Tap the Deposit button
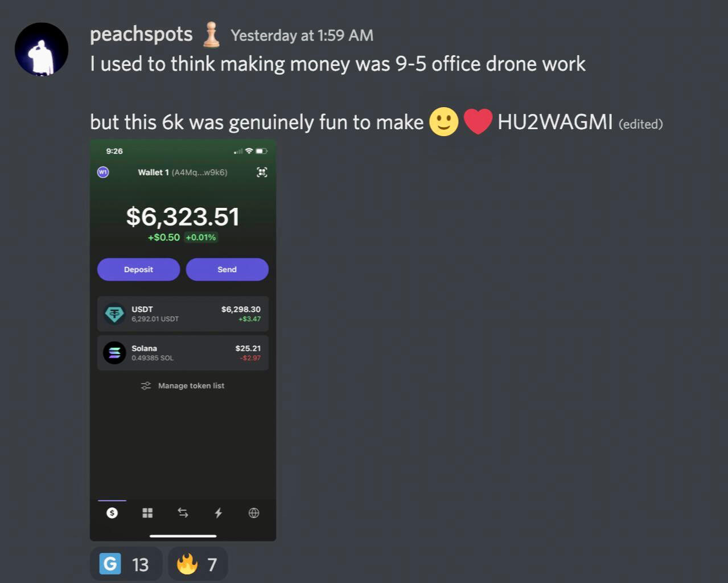The height and width of the screenshot is (583, 728). 138,269
